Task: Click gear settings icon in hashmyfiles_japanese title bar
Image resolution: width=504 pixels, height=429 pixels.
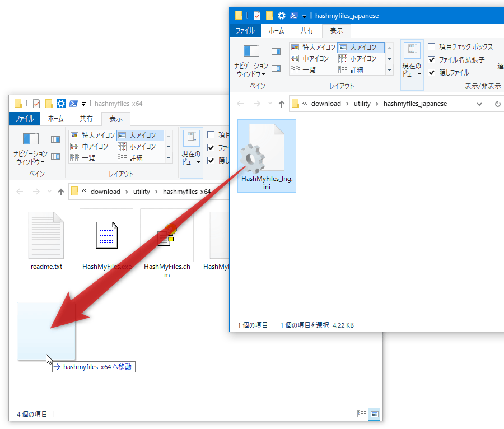Action: pyautogui.click(x=282, y=16)
